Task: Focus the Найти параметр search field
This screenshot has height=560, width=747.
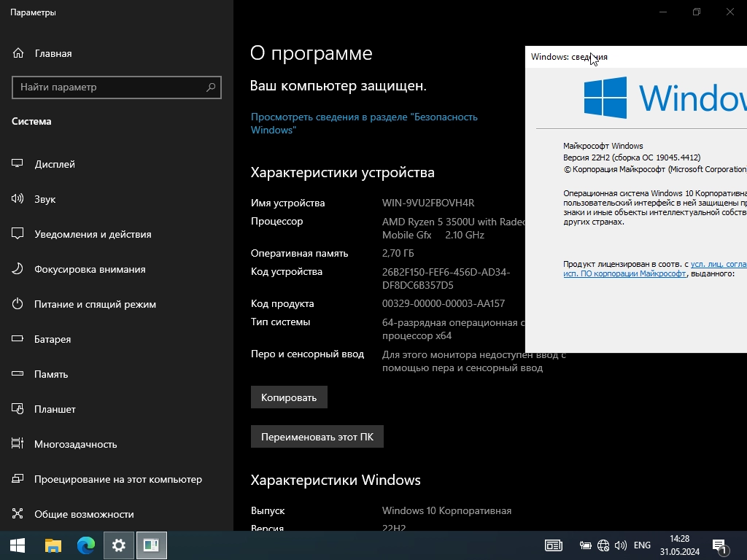Action: (x=117, y=87)
